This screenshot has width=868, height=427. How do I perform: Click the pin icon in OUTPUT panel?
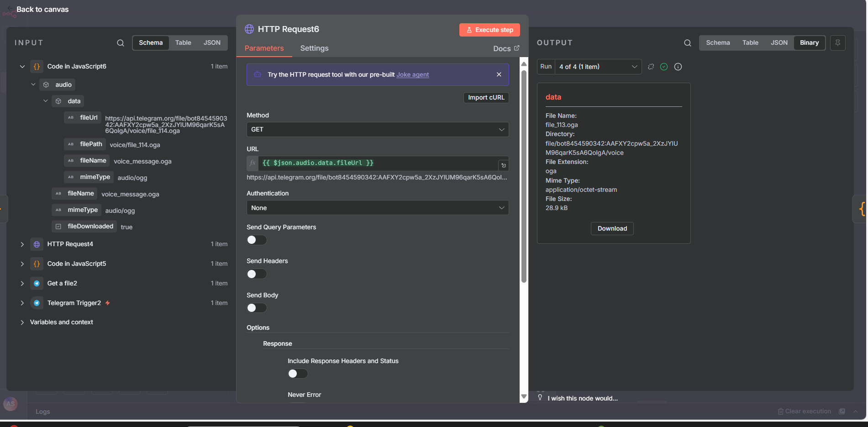point(837,43)
